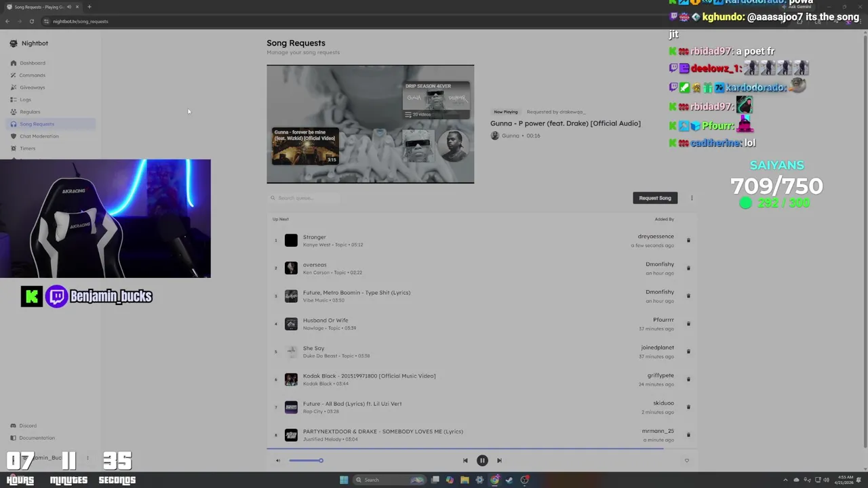
Task: Click the Search queue field
Action: [303, 198]
